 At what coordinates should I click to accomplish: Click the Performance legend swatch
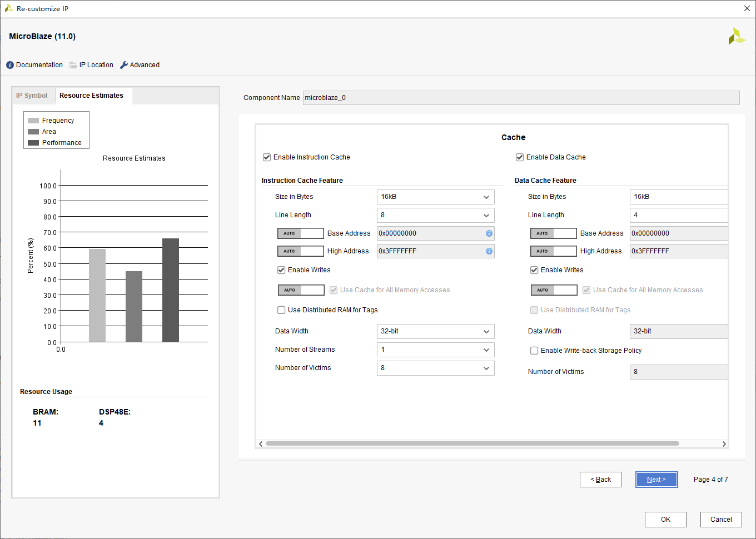[33, 143]
